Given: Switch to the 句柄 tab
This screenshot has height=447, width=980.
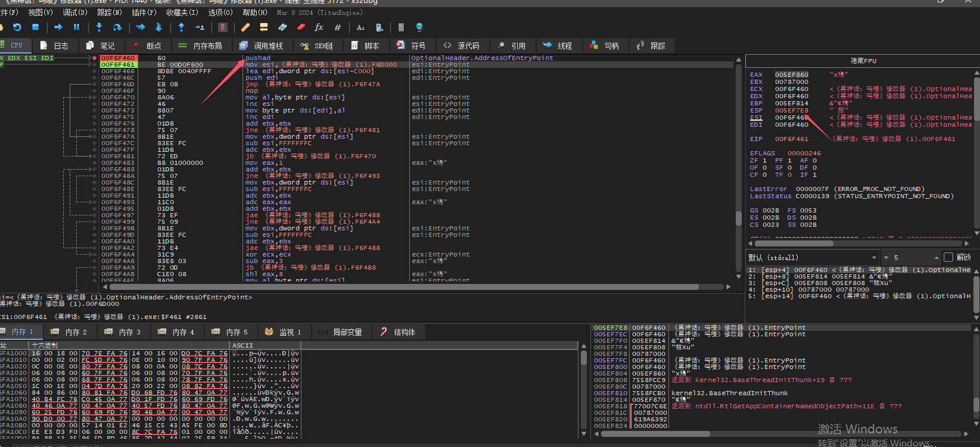Looking at the screenshot, I should click(605, 46).
